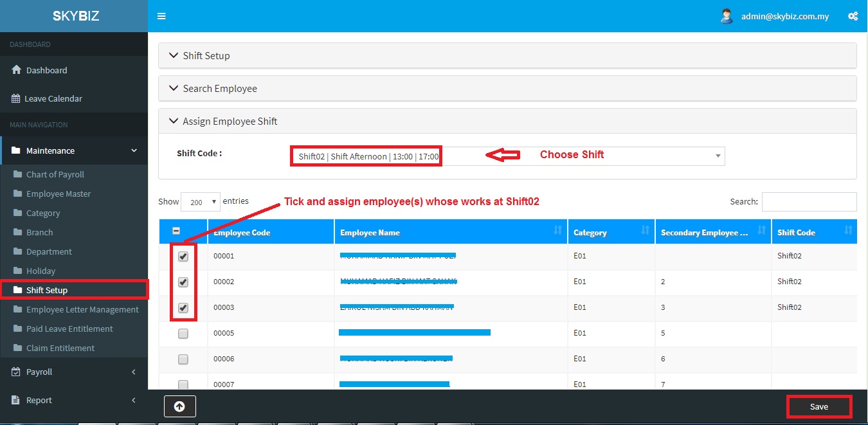Open Employee Master in the sidebar

(59, 194)
